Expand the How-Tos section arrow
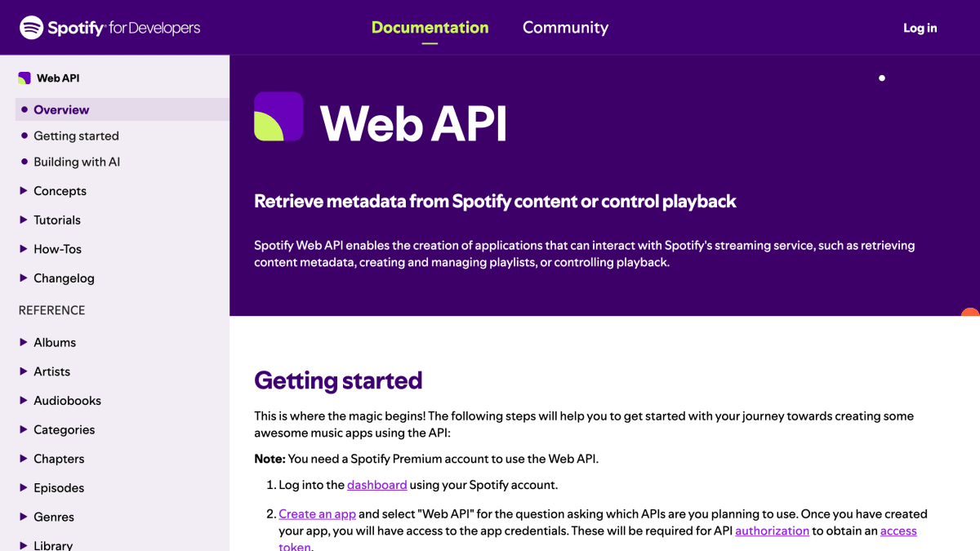Image resolution: width=980 pixels, height=551 pixels. tap(24, 249)
